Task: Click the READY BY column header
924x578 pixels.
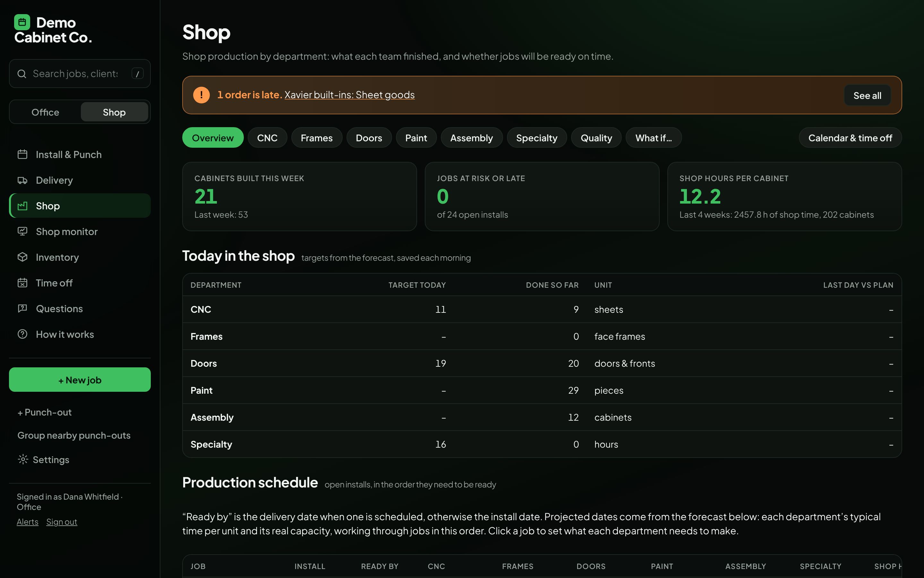Action: tap(380, 566)
